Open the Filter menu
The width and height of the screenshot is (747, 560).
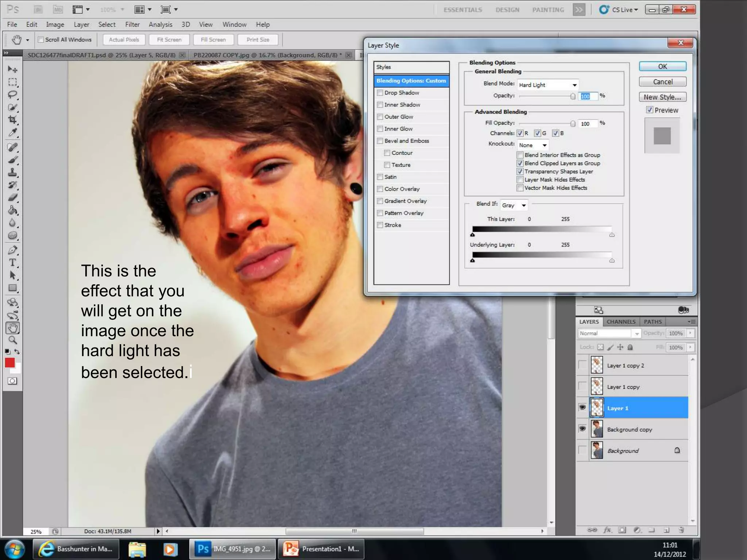coord(132,24)
